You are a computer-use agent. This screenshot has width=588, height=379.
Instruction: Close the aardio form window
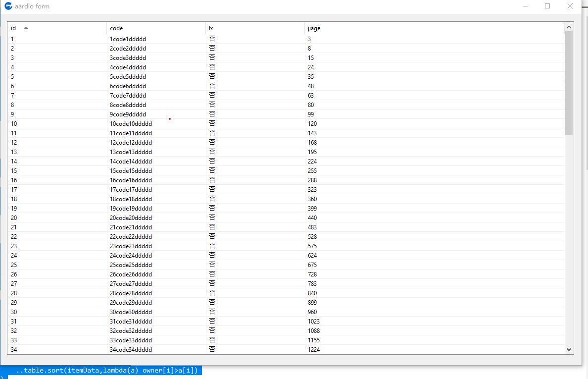[570, 6]
